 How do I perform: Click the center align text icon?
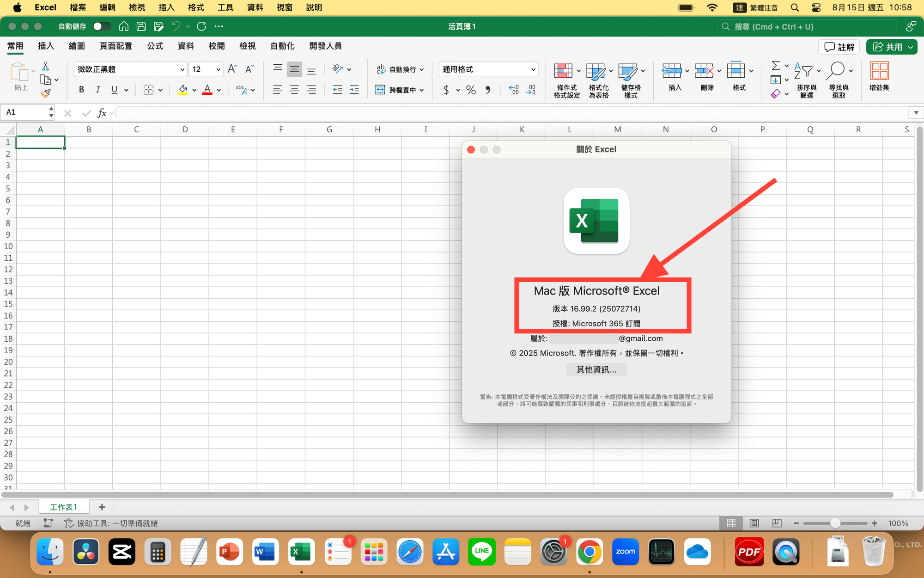click(294, 90)
